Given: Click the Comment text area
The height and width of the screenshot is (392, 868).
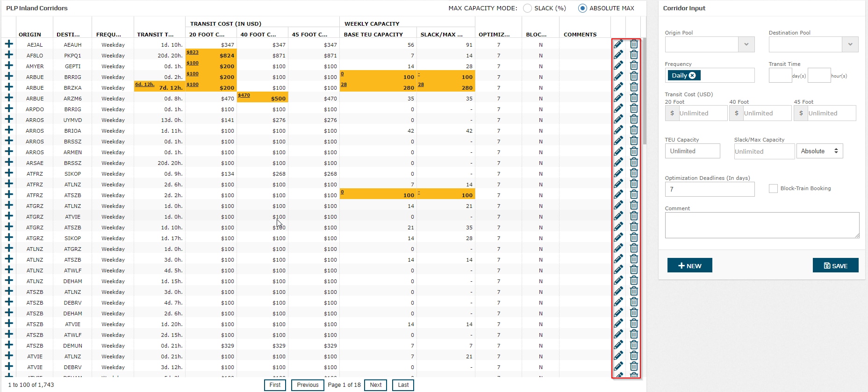Looking at the screenshot, I should (x=762, y=225).
